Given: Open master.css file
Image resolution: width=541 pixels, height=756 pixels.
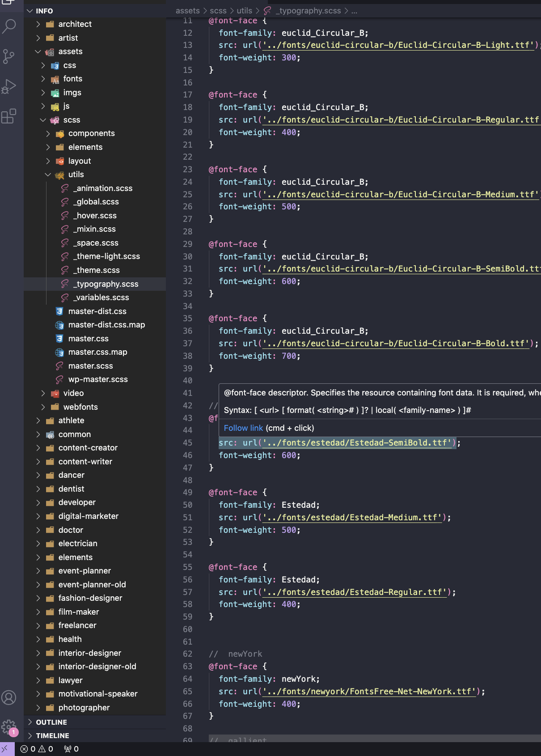Looking at the screenshot, I should coord(88,339).
